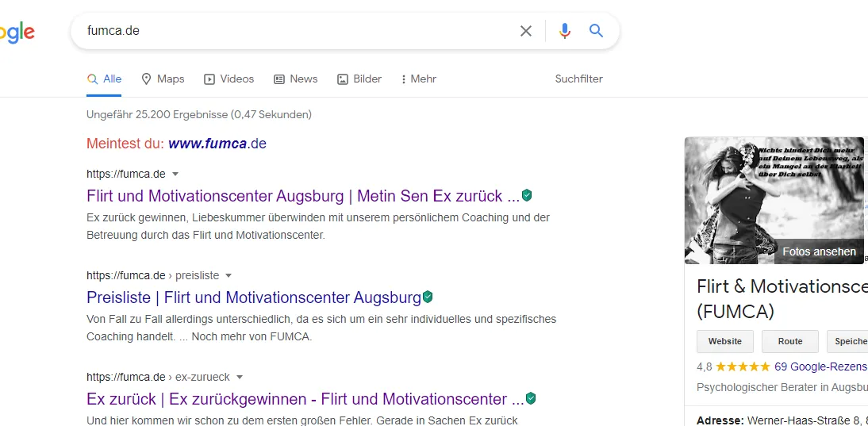Open the Maps search tab
Viewport: 868px width, 426px height.
coord(163,79)
